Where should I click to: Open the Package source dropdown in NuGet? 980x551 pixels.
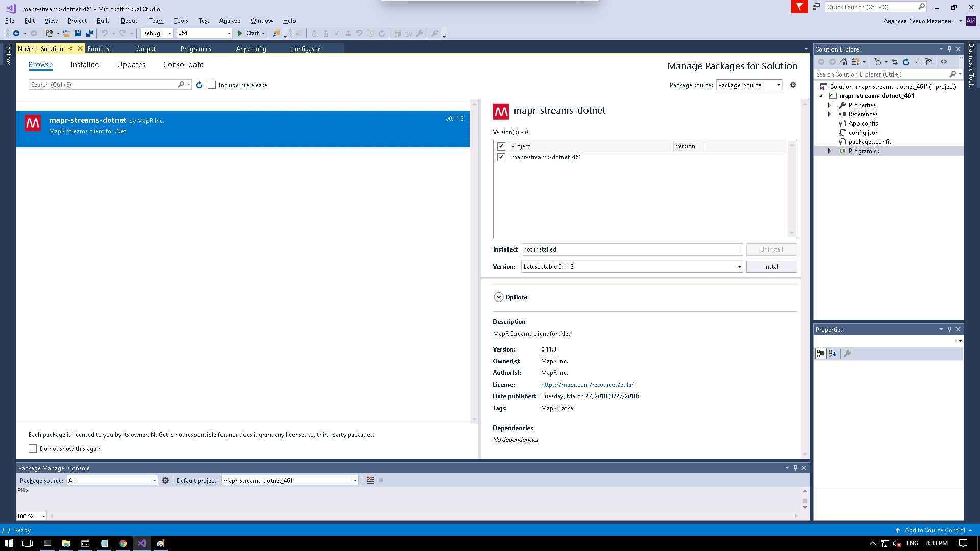[749, 85]
